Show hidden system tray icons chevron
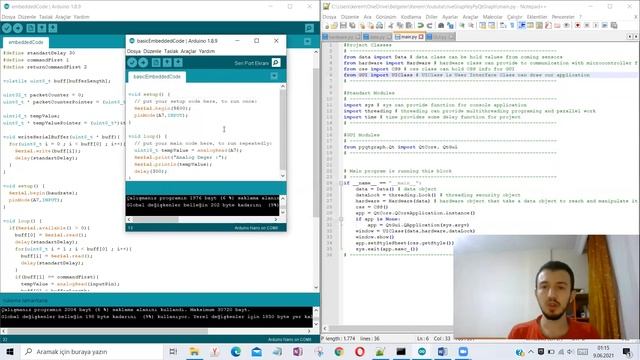The height and width of the screenshot is (360, 640). pos(531,351)
